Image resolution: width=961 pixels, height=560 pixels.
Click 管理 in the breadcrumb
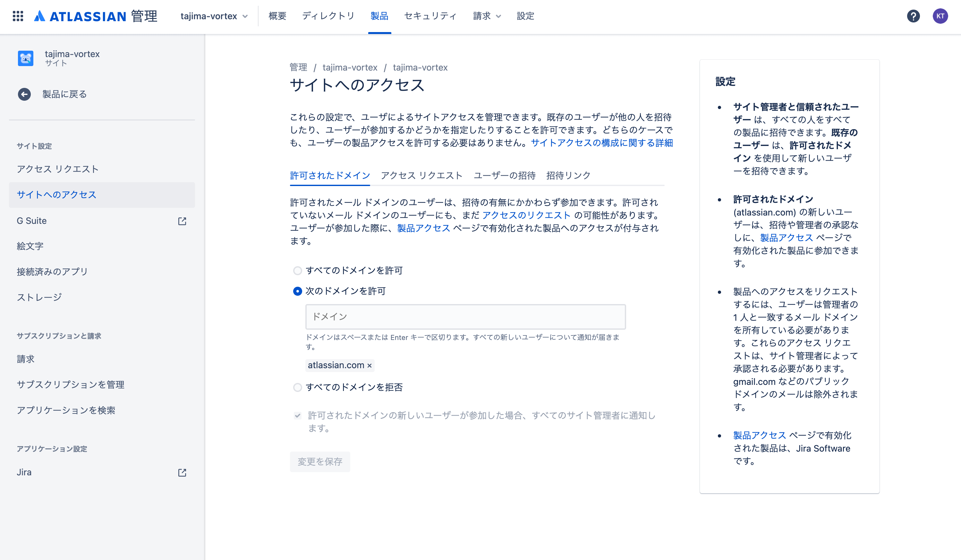coord(298,67)
